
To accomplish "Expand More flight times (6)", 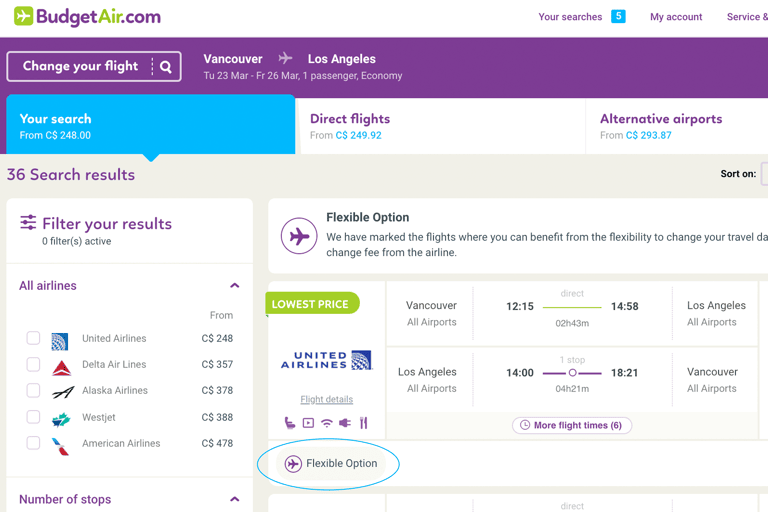I will 572,425.
